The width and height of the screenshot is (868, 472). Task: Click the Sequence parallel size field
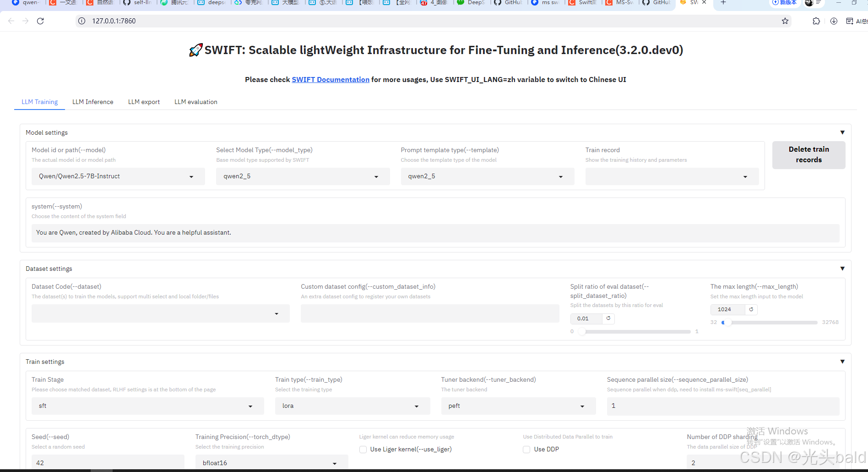(x=723, y=406)
